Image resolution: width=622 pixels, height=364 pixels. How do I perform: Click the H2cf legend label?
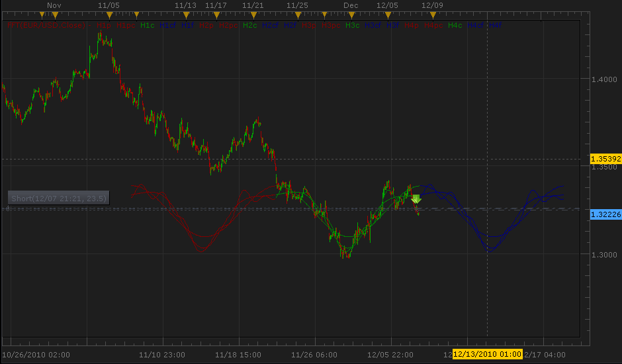[x=271, y=25]
